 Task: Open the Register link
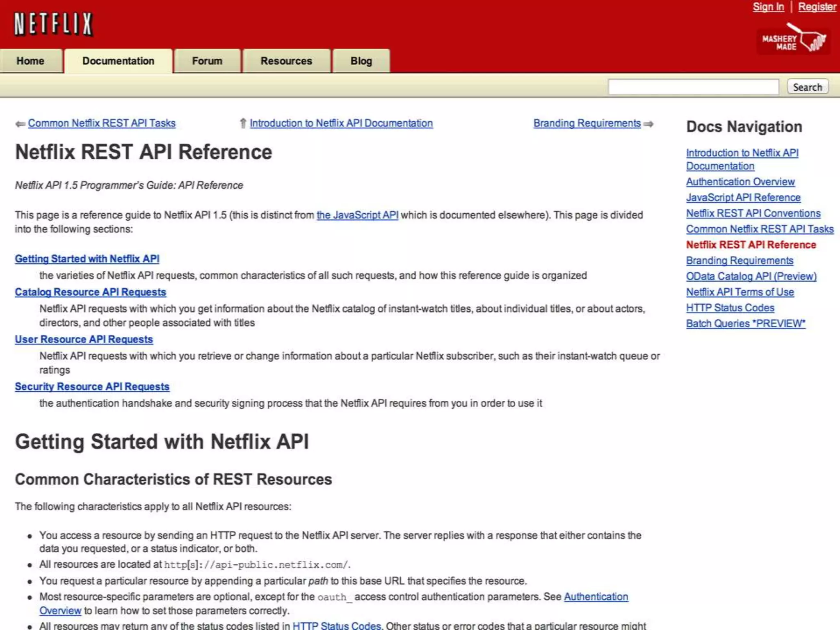coord(817,7)
